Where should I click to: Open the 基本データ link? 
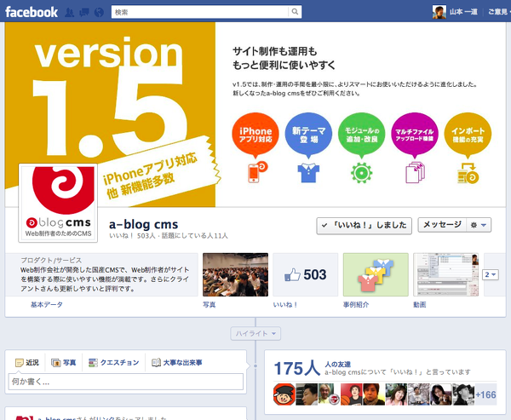coord(47,305)
